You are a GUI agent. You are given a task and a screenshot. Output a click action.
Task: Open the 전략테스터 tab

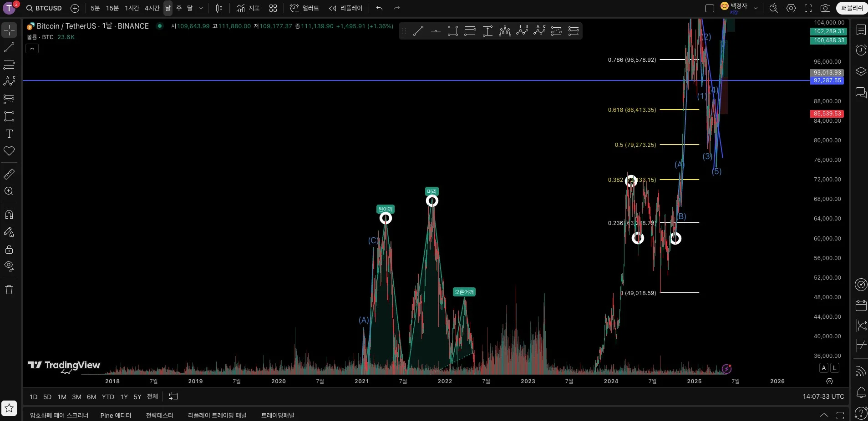[159, 416]
